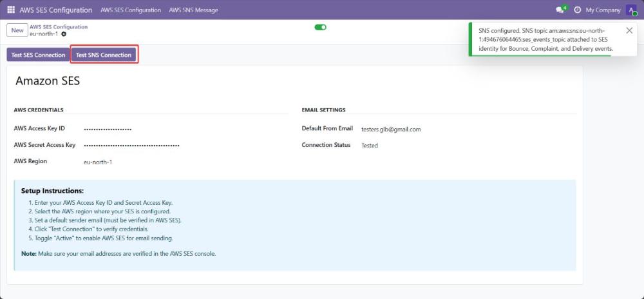Dismiss the SNS configured notification
The width and height of the screenshot is (644, 299).
coord(629,30)
